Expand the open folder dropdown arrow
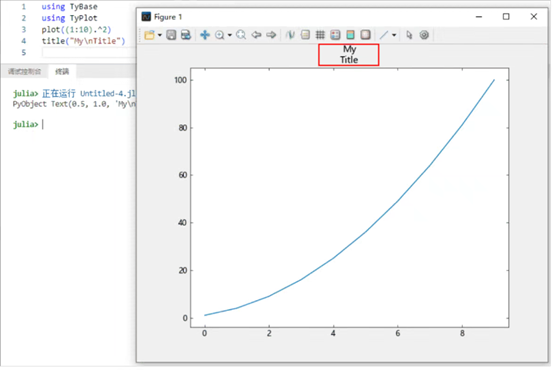The image size is (553, 370). (160, 35)
